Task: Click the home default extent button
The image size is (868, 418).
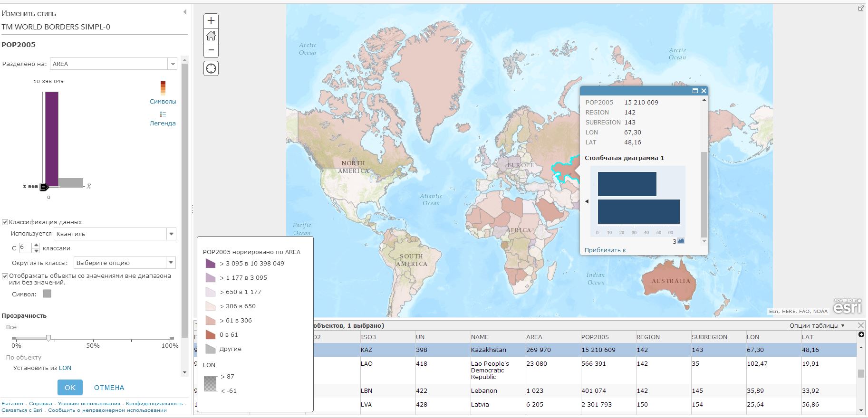Action: pos(211,36)
